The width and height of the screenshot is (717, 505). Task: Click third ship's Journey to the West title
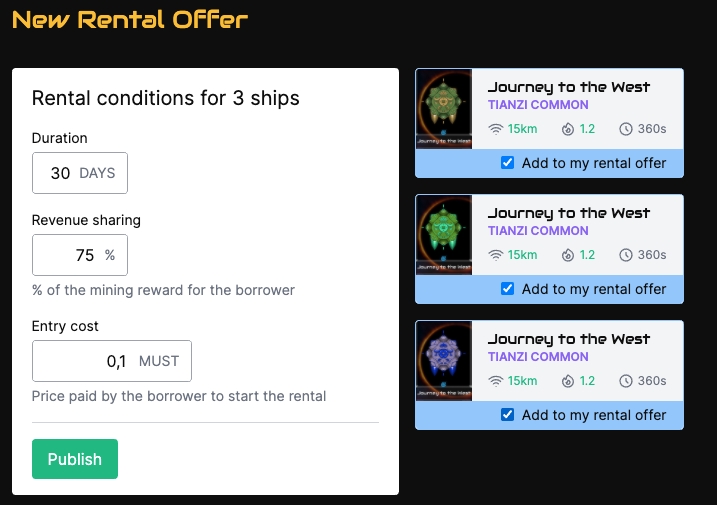click(x=568, y=339)
